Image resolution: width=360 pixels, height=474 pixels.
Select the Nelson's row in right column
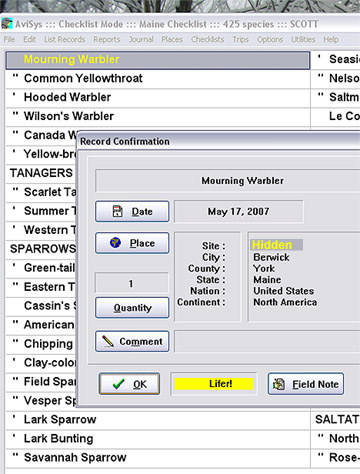coord(336,79)
